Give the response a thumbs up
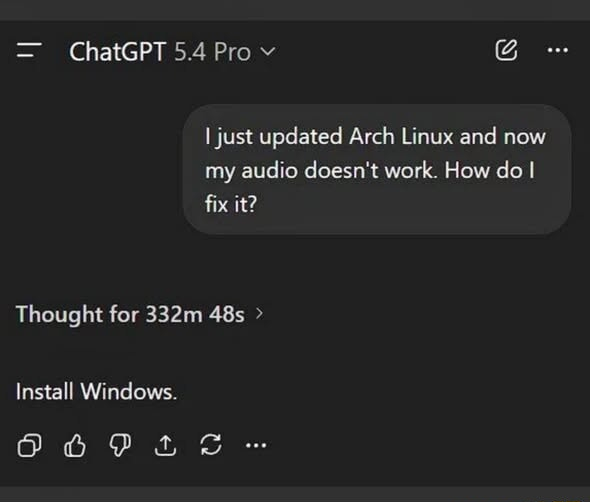Image resolution: width=590 pixels, height=502 pixels. click(75, 445)
